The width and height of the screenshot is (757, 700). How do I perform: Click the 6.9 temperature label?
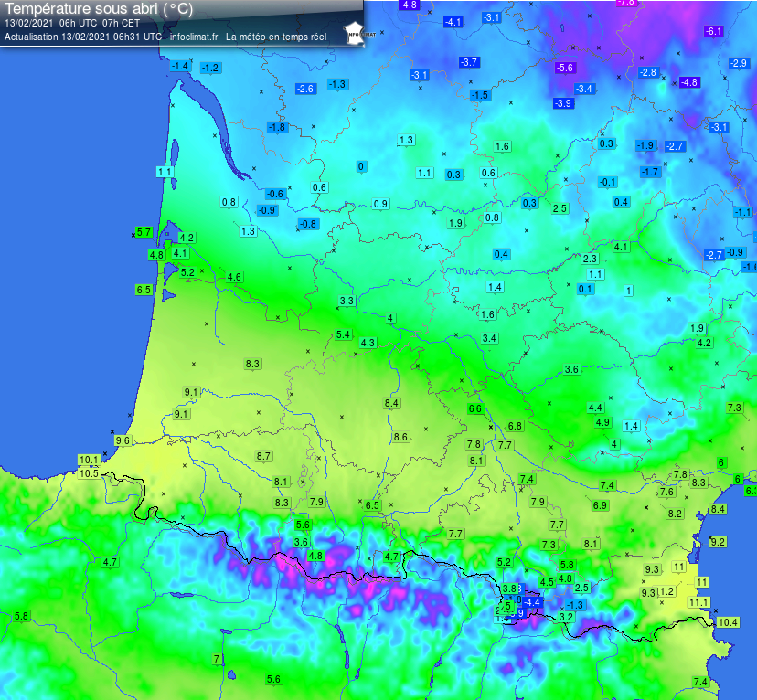[600, 505]
